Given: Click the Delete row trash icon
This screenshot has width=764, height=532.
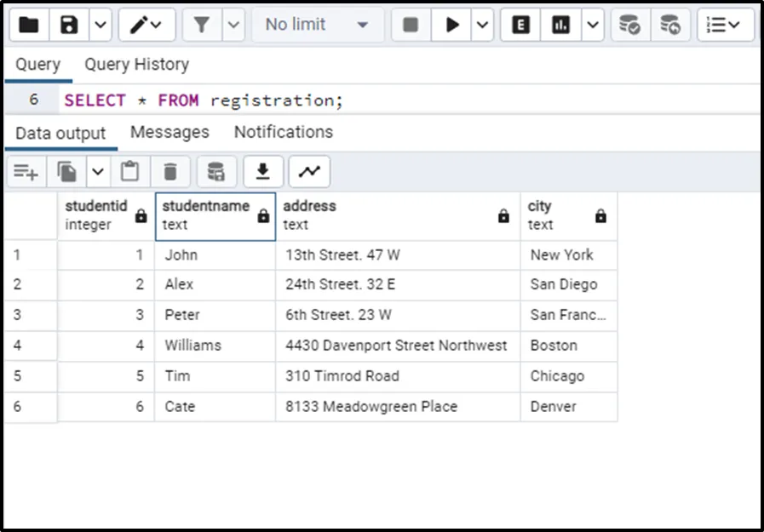Looking at the screenshot, I should tap(170, 172).
